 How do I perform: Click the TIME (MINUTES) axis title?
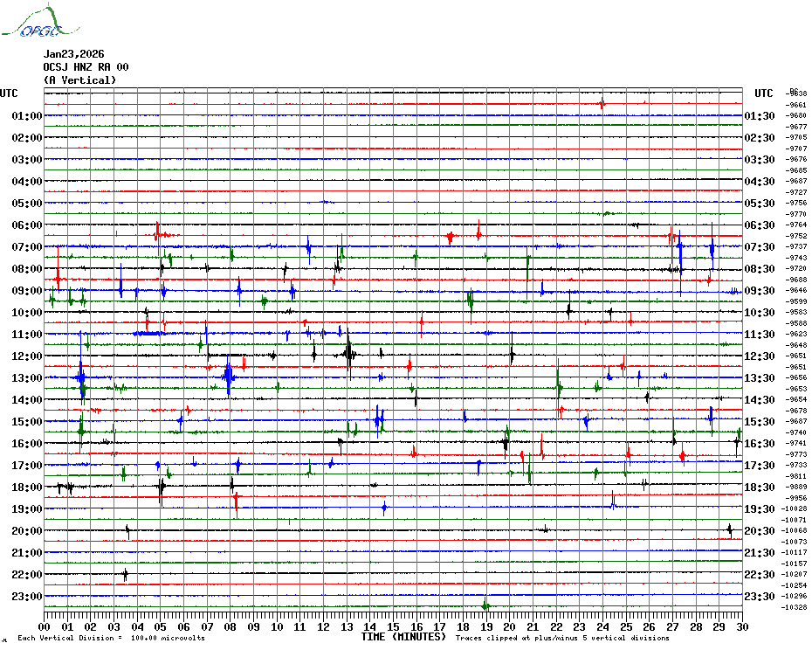[403, 637]
